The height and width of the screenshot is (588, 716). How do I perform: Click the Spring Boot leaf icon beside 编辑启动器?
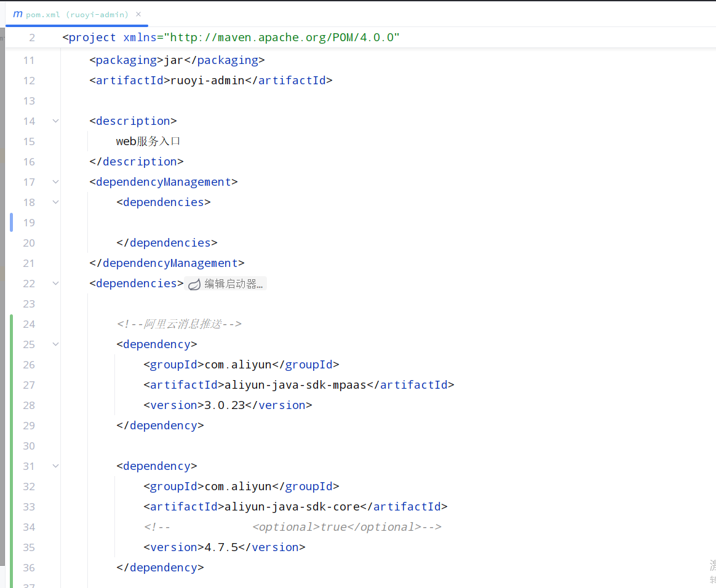[x=194, y=284]
